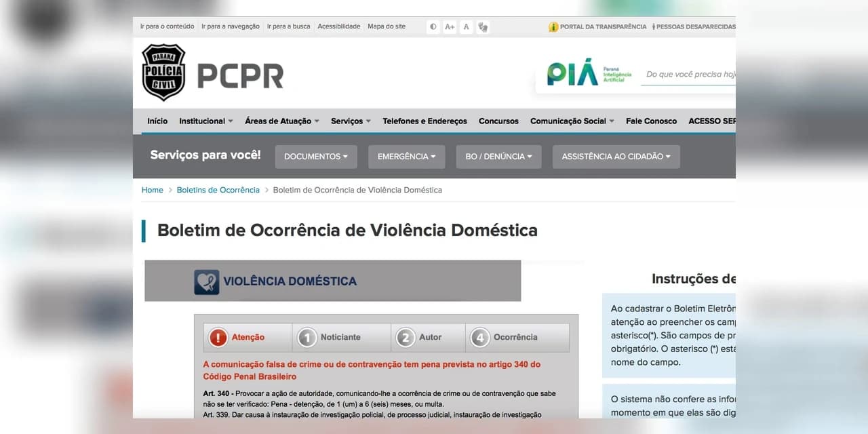Open Mapa do site link
868x434 pixels.
(387, 26)
